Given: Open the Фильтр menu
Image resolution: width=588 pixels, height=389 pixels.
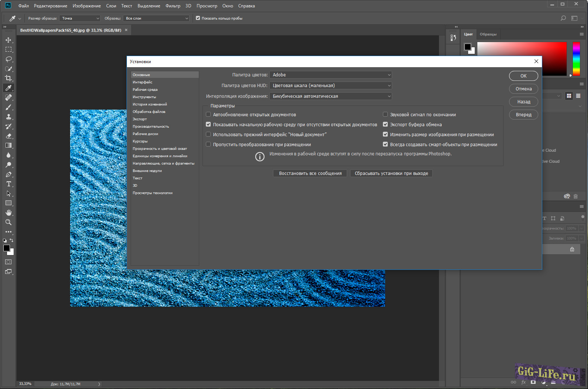Looking at the screenshot, I should coord(173,6).
